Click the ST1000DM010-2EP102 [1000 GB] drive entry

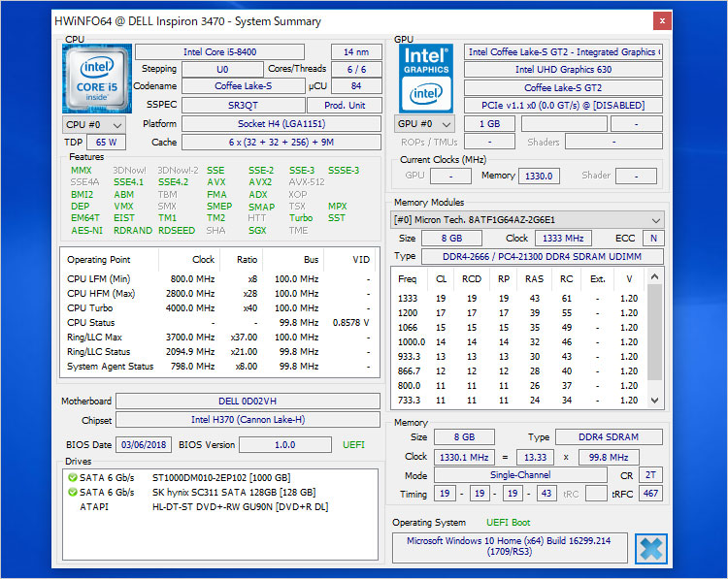click(x=221, y=477)
